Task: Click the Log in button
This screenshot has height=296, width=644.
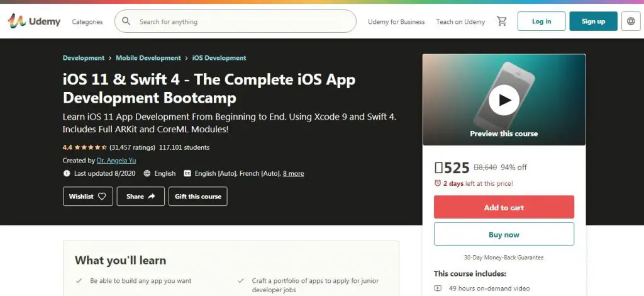Action: (x=541, y=21)
